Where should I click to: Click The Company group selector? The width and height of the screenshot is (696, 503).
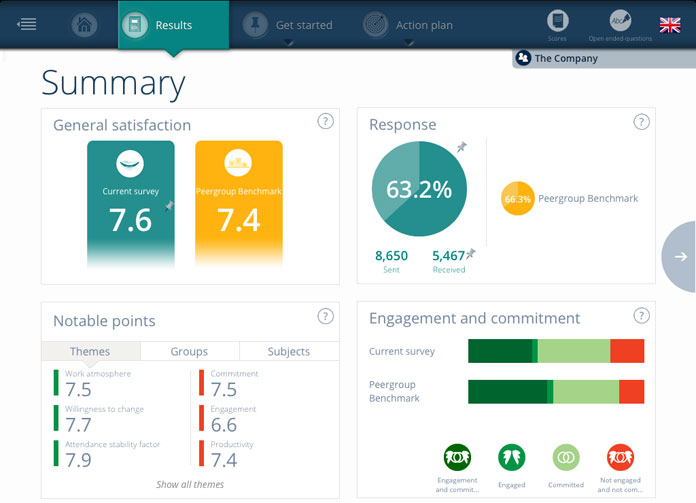pyautogui.click(x=604, y=59)
